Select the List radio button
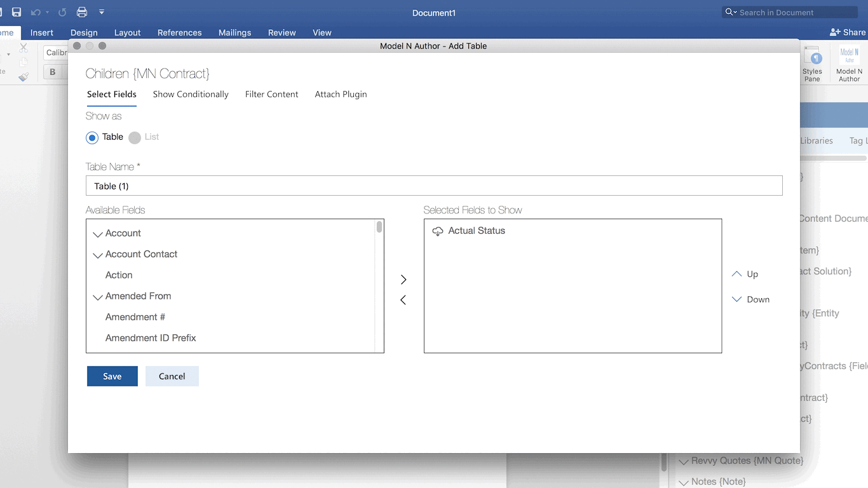Viewport: 868px width, 488px height. coord(135,138)
